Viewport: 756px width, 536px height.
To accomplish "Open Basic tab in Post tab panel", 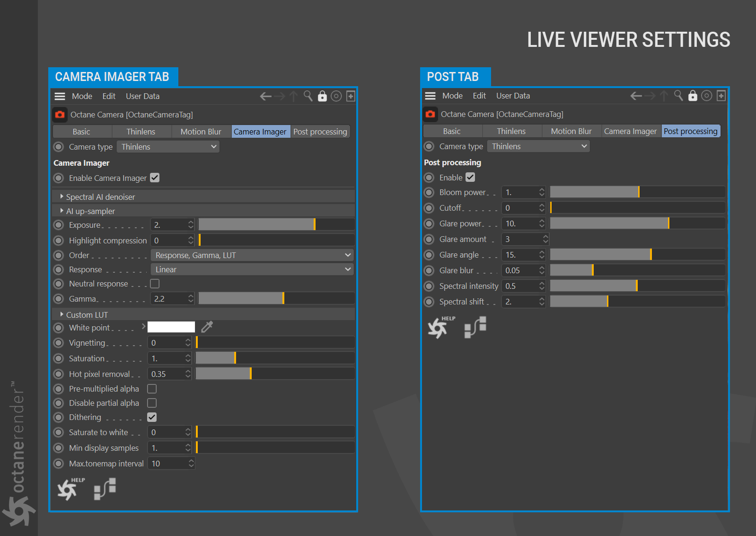I will click(x=452, y=131).
